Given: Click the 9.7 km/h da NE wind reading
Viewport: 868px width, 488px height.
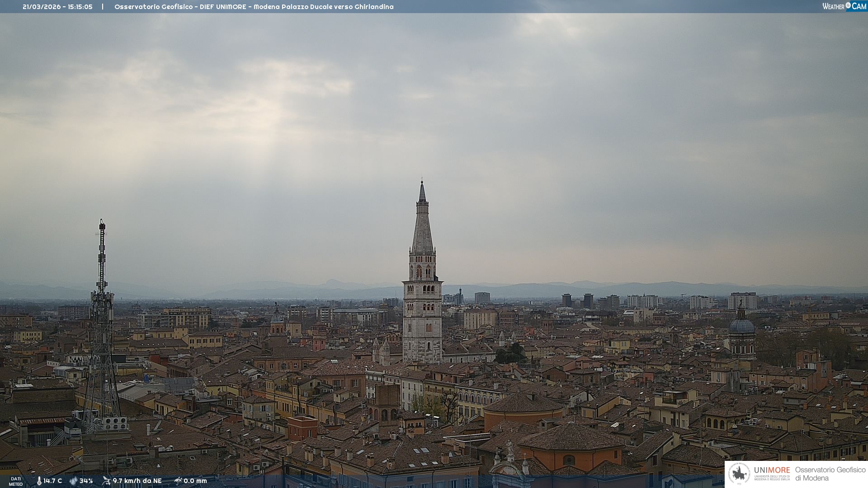Looking at the screenshot, I should [137, 481].
